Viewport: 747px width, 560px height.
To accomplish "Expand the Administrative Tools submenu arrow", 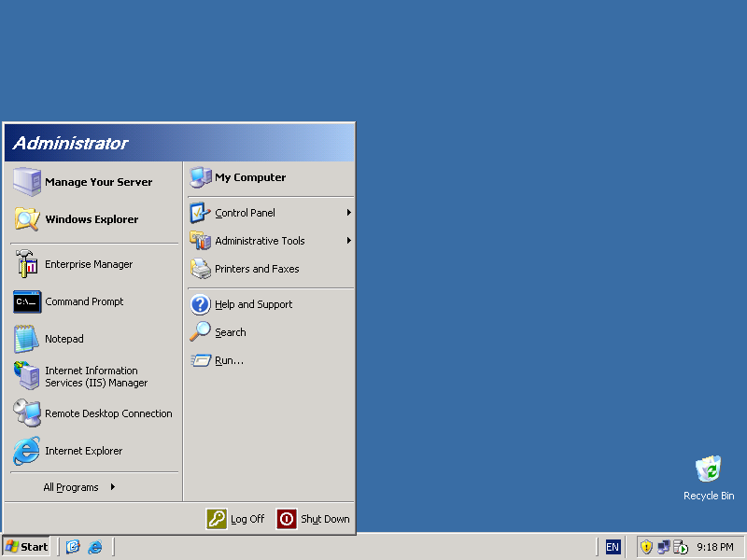I will (348, 241).
